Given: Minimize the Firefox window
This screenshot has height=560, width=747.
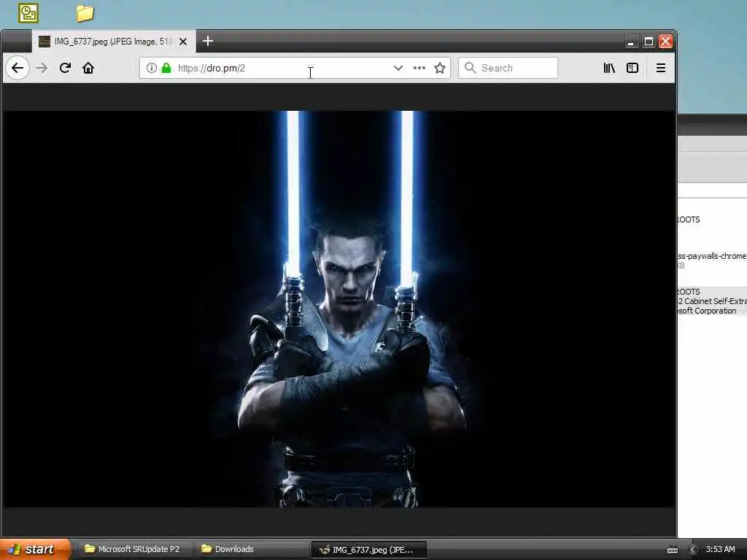Looking at the screenshot, I should [631, 42].
